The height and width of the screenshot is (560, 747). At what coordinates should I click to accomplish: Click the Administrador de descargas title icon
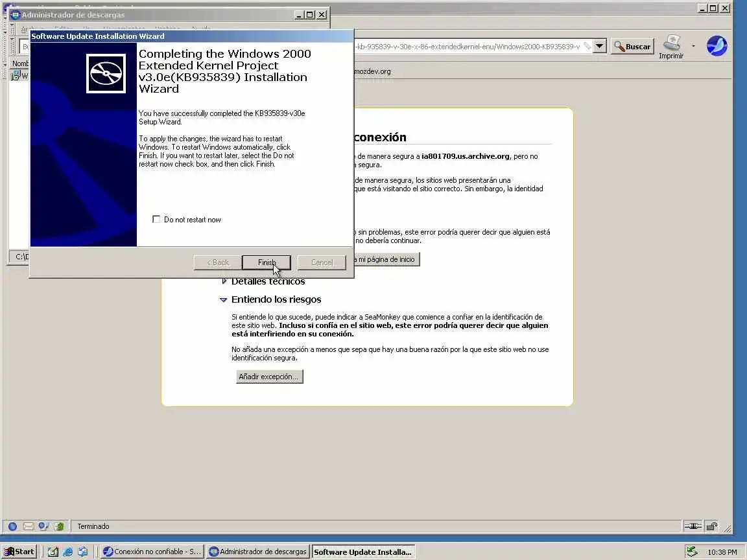click(x=16, y=15)
